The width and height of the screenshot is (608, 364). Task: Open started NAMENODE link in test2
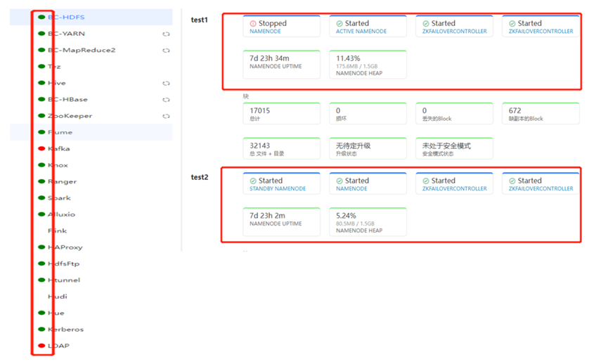tap(351, 189)
